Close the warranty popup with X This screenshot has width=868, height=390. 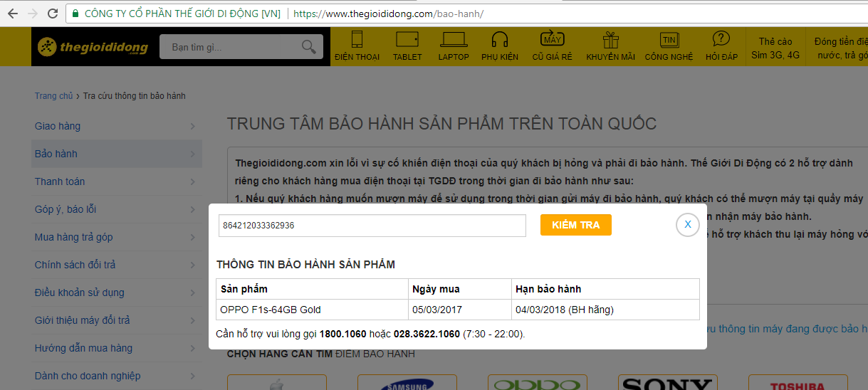point(687,225)
